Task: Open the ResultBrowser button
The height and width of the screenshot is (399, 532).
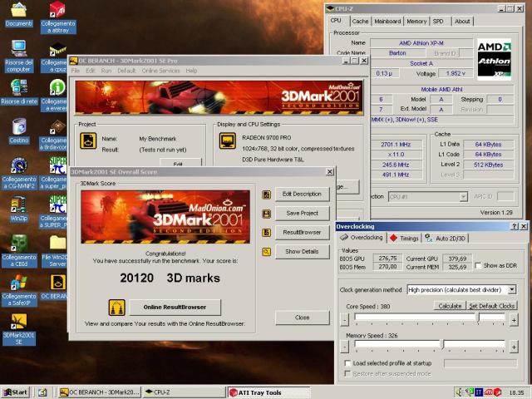Action: (x=302, y=233)
